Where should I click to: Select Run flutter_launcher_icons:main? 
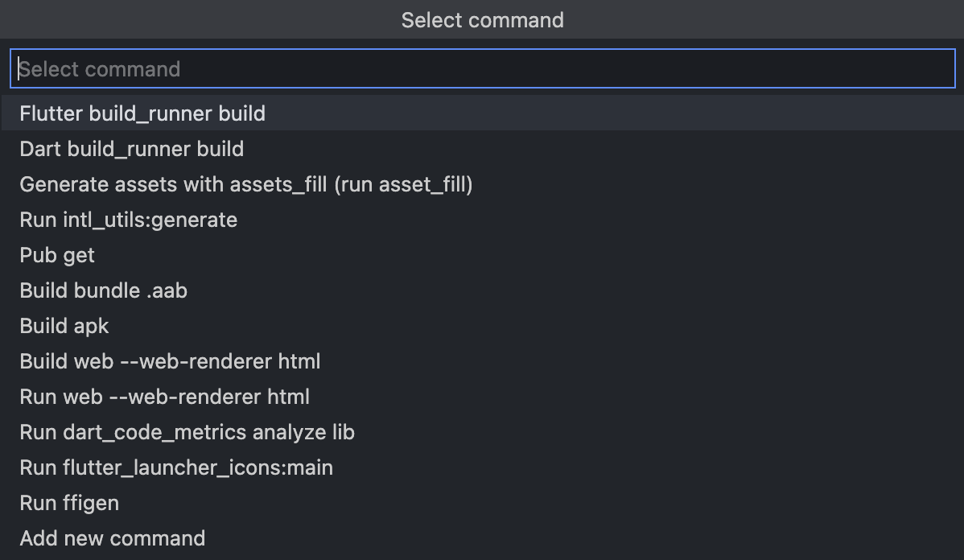click(176, 467)
